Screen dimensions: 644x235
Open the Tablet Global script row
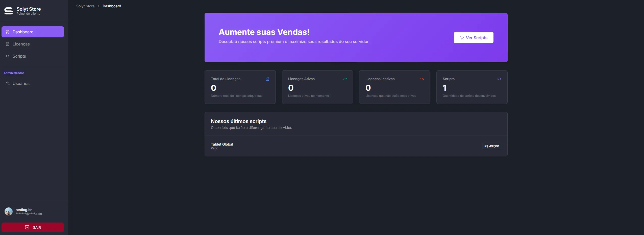[356, 146]
